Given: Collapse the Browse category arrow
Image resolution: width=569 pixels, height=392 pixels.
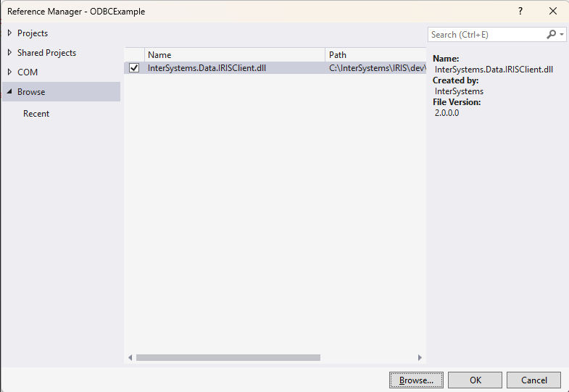Looking at the screenshot, I should coord(9,91).
